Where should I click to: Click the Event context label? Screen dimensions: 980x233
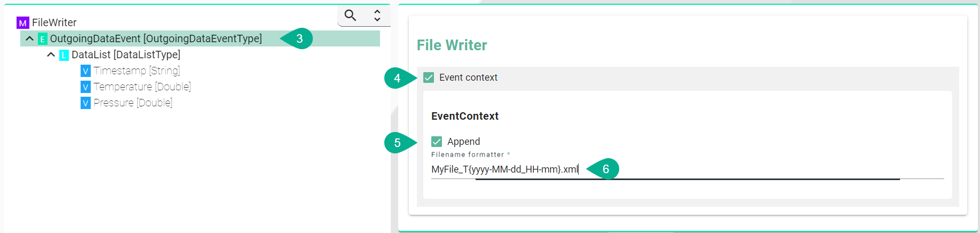468,78
